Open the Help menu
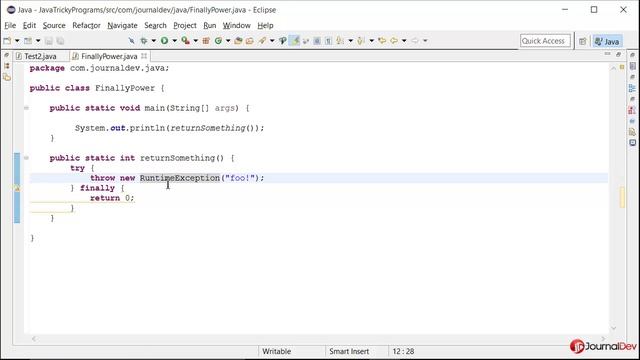 [265, 25]
